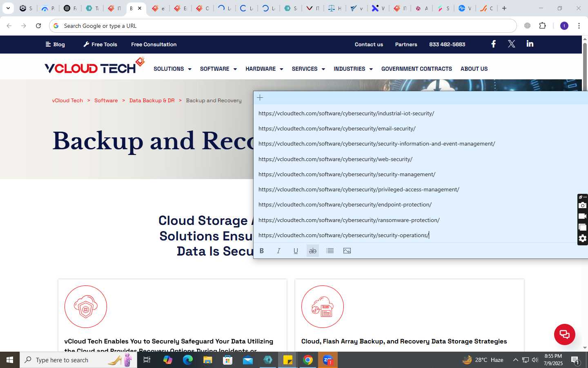Open Free Consultation link
This screenshot has height=368, width=588.
pos(154,45)
